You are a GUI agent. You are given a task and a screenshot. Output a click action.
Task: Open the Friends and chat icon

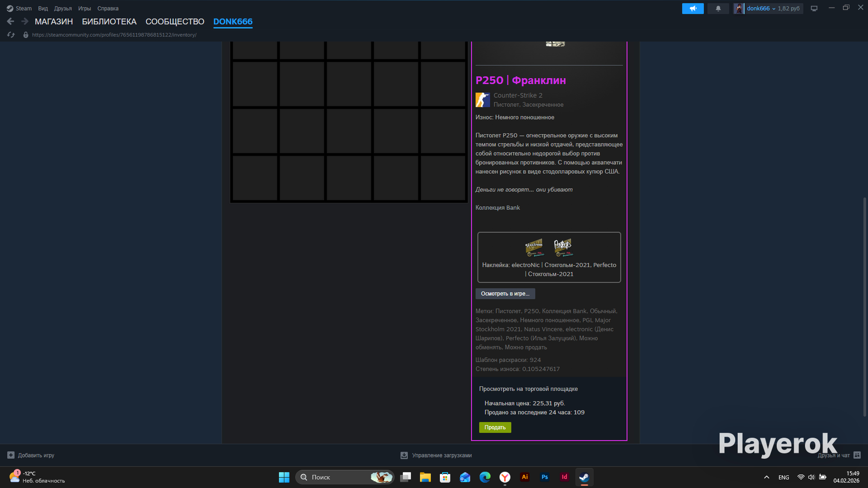click(x=857, y=455)
